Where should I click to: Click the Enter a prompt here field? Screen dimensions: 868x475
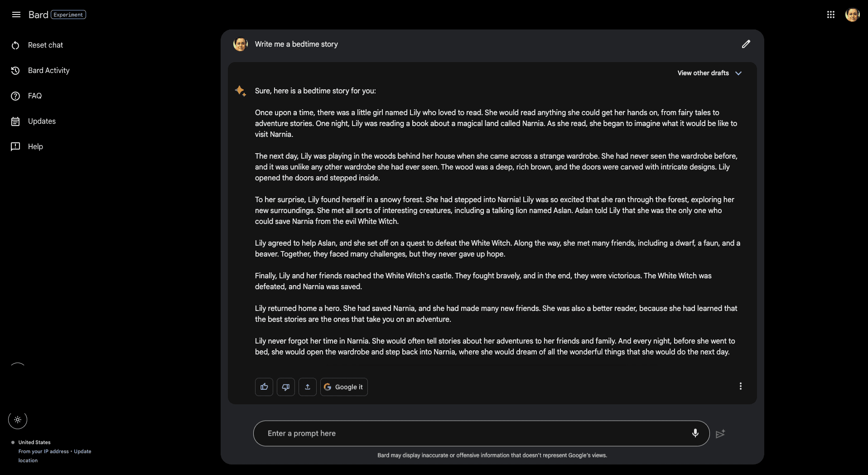click(471, 433)
